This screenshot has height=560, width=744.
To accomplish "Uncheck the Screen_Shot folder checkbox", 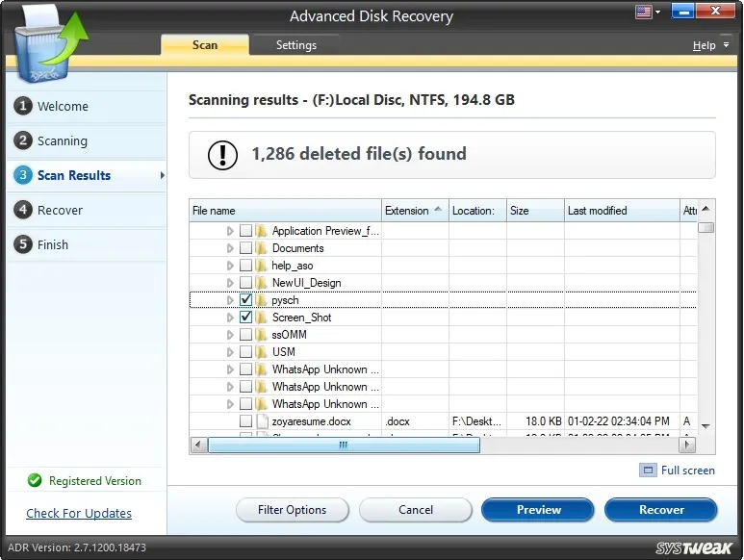I will (x=245, y=318).
